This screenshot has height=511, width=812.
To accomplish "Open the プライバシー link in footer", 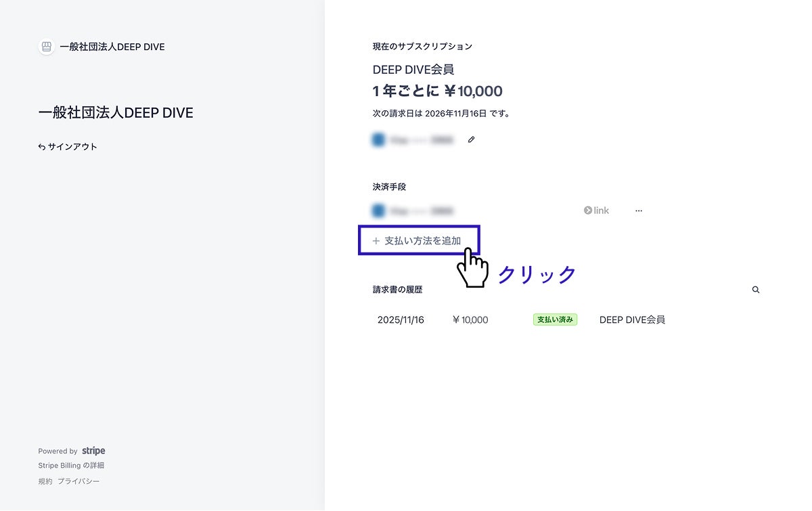I will click(x=78, y=481).
